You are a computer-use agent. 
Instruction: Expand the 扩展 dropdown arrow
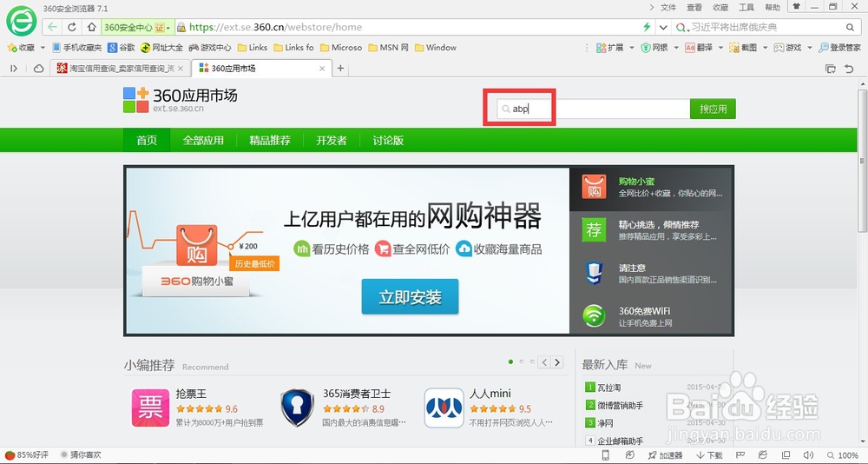point(632,48)
